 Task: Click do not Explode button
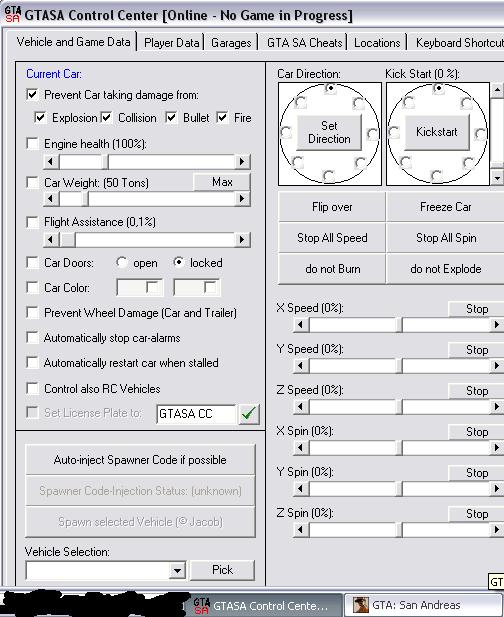coord(445,269)
